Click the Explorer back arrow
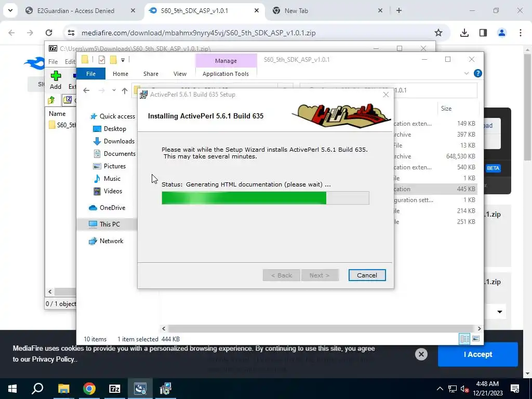Screen dimensions: 532x399 [x=87, y=90]
